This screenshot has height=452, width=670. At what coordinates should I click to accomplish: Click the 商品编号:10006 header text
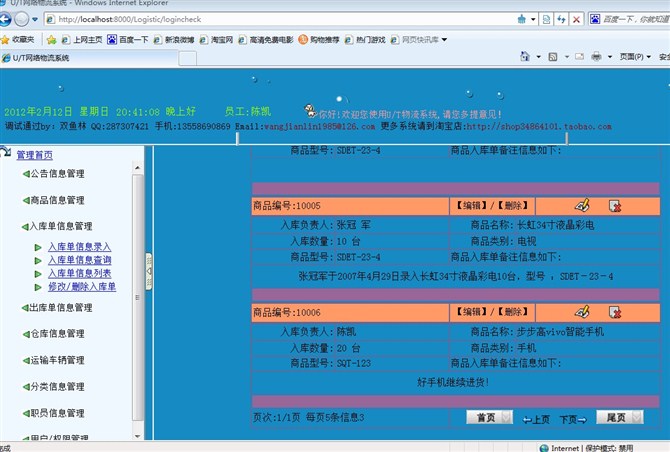tap(287, 312)
